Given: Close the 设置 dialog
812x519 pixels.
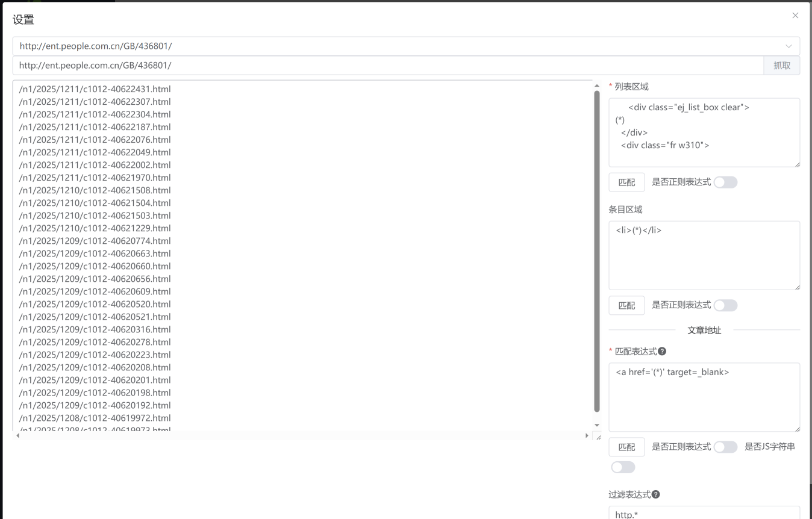Looking at the screenshot, I should (795, 16).
